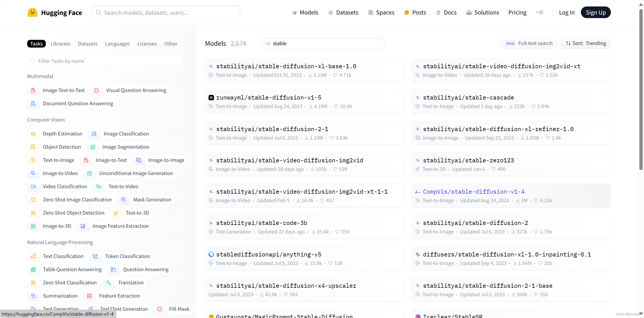Click the Depth Estimation task icon

coord(33,134)
